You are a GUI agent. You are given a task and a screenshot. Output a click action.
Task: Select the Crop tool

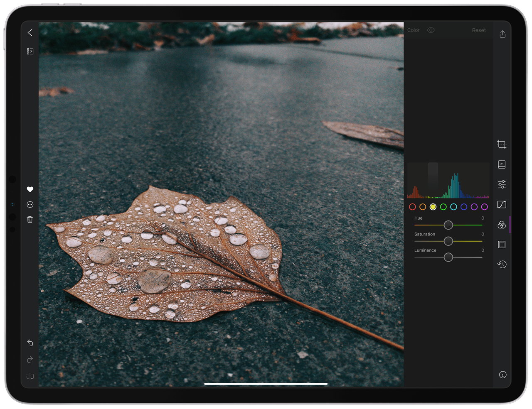502,144
